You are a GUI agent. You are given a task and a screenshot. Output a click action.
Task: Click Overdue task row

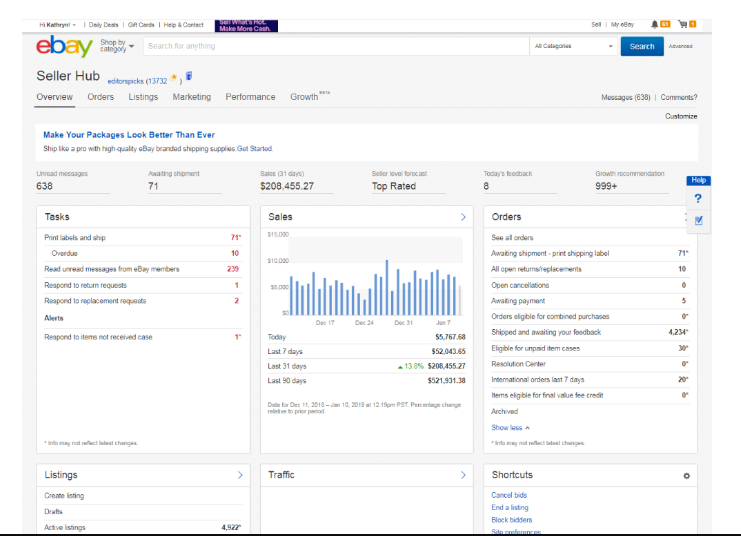143,253
